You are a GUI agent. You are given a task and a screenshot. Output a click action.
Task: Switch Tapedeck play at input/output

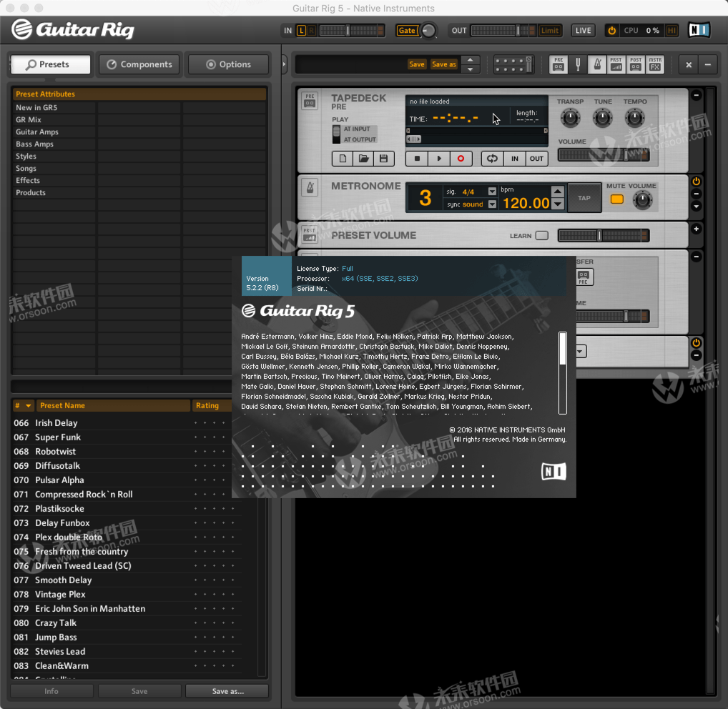[337, 134]
